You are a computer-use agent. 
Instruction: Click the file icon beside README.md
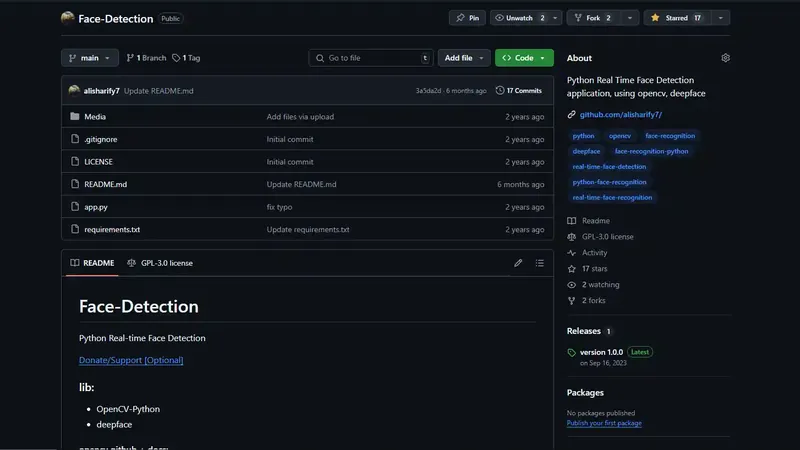coord(75,184)
